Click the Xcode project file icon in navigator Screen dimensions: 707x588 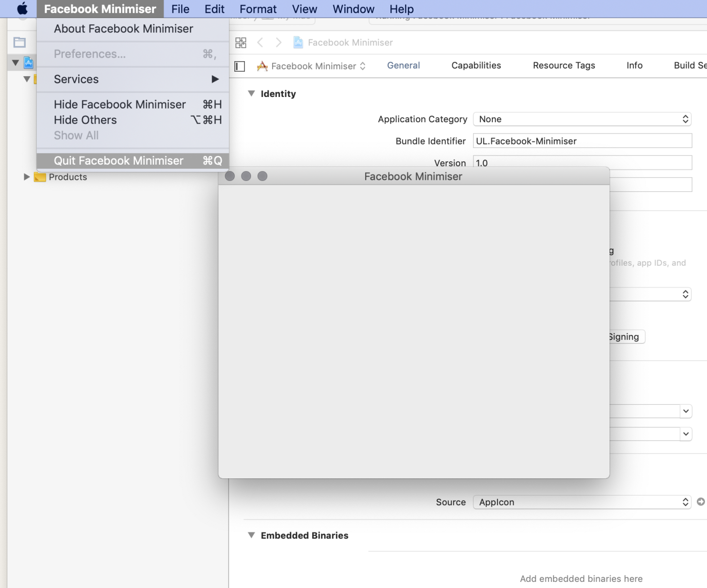[29, 63]
